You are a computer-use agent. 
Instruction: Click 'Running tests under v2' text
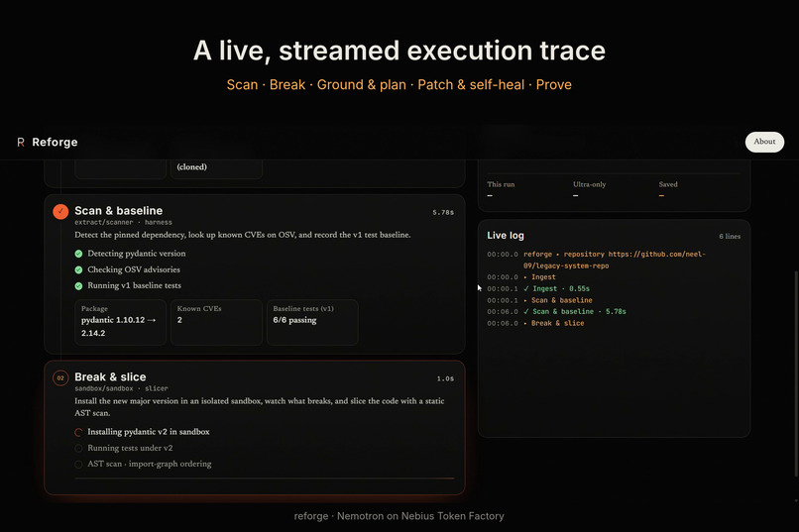(x=130, y=448)
